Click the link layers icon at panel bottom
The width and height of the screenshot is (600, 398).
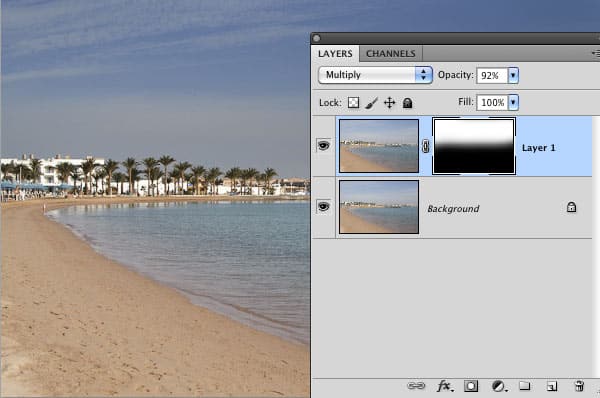416,386
